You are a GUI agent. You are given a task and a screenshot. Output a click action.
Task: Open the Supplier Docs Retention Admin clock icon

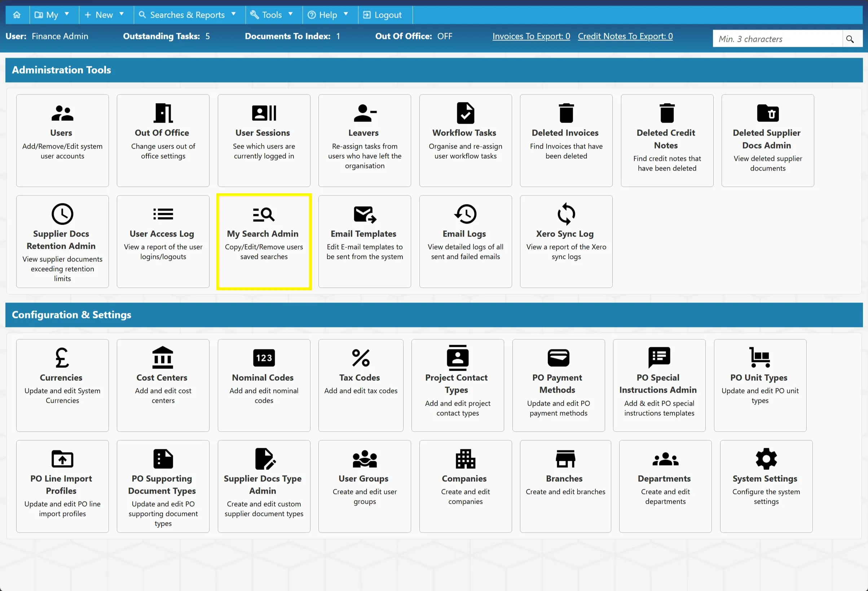coord(62,214)
